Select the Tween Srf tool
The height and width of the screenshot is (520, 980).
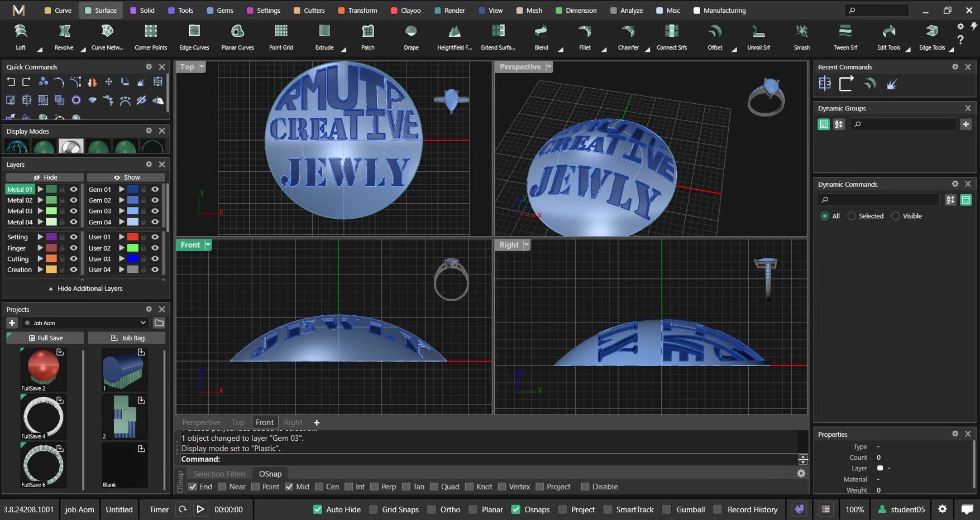click(x=845, y=37)
